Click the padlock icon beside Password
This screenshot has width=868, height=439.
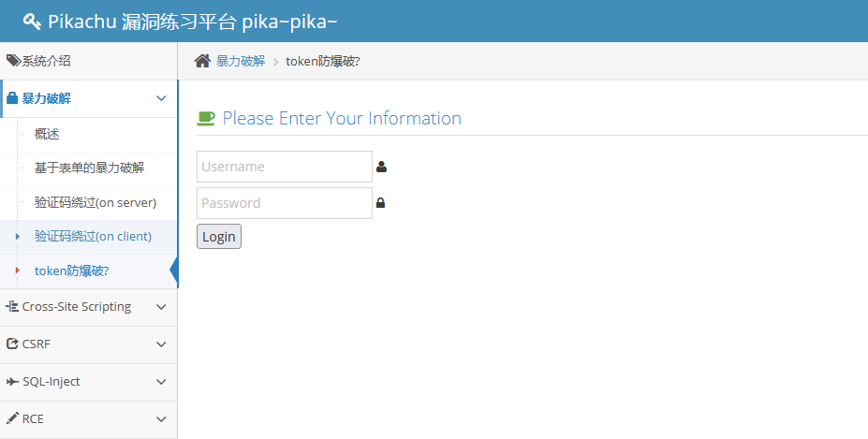(x=381, y=203)
